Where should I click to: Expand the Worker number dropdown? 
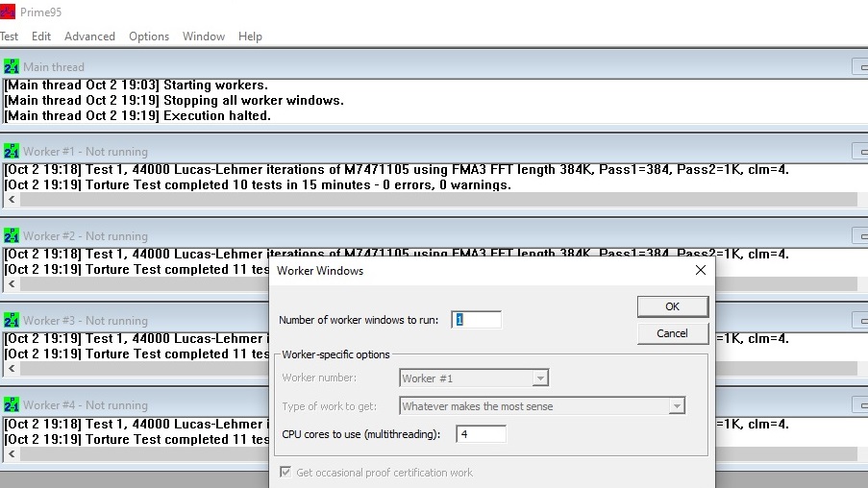[x=539, y=378]
